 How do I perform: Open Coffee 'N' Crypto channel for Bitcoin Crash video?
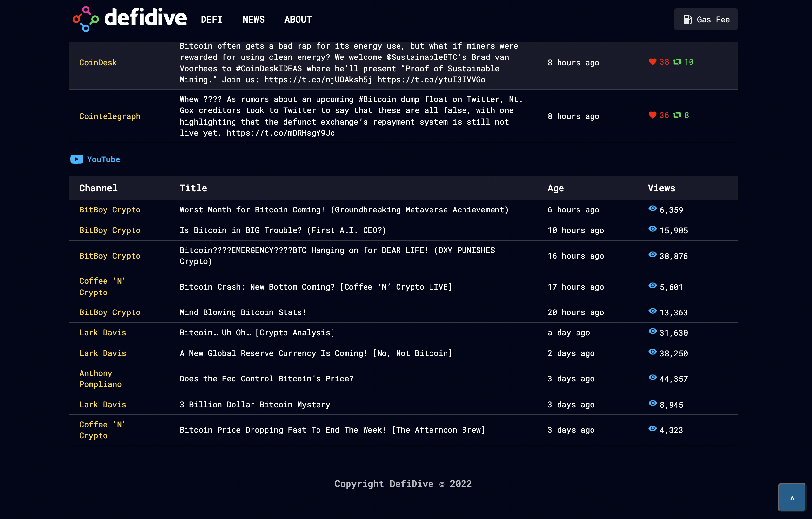(102, 287)
